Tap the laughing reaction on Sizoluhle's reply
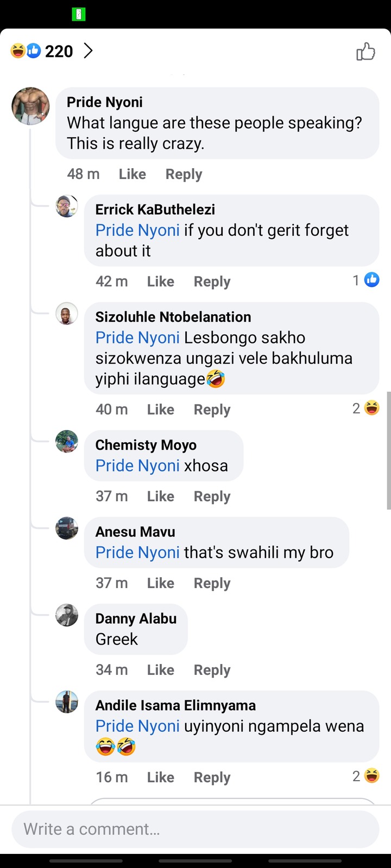The width and height of the screenshot is (391, 868). tap(371, 408)
